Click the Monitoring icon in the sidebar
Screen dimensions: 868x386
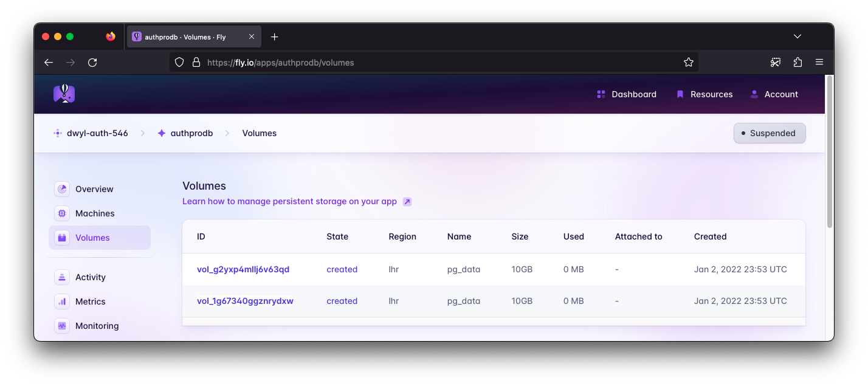(61, 326)
